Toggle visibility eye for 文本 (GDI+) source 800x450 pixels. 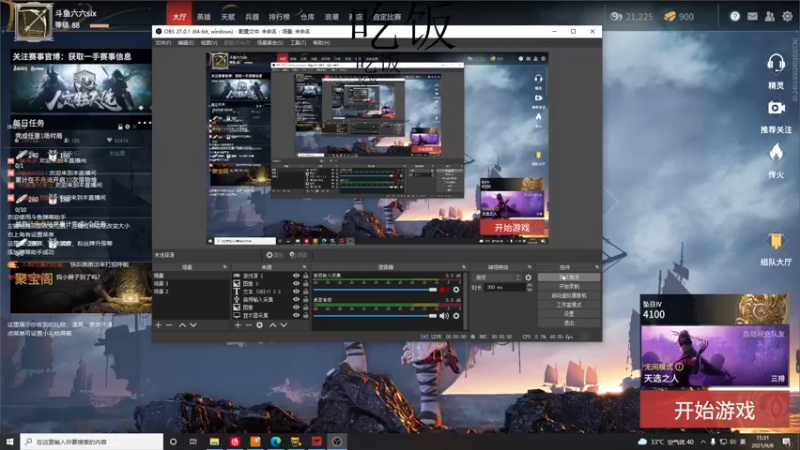click(296, 291)
